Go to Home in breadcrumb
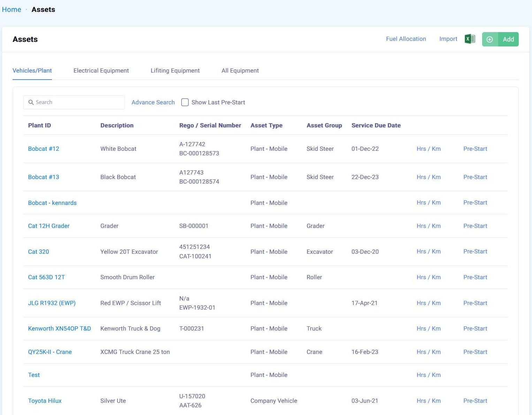Image resolution: width=532 pixels, height=415 pixels. 12,9
